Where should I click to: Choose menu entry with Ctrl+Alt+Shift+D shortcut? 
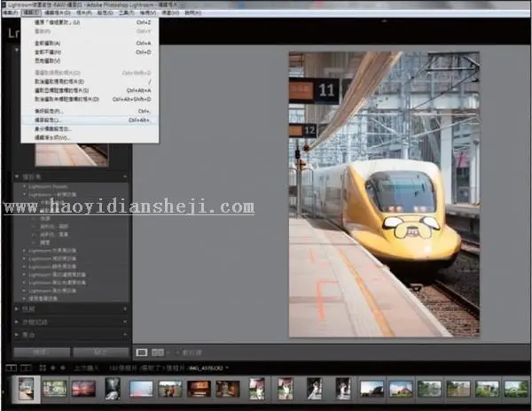click(x=90, y=99)
